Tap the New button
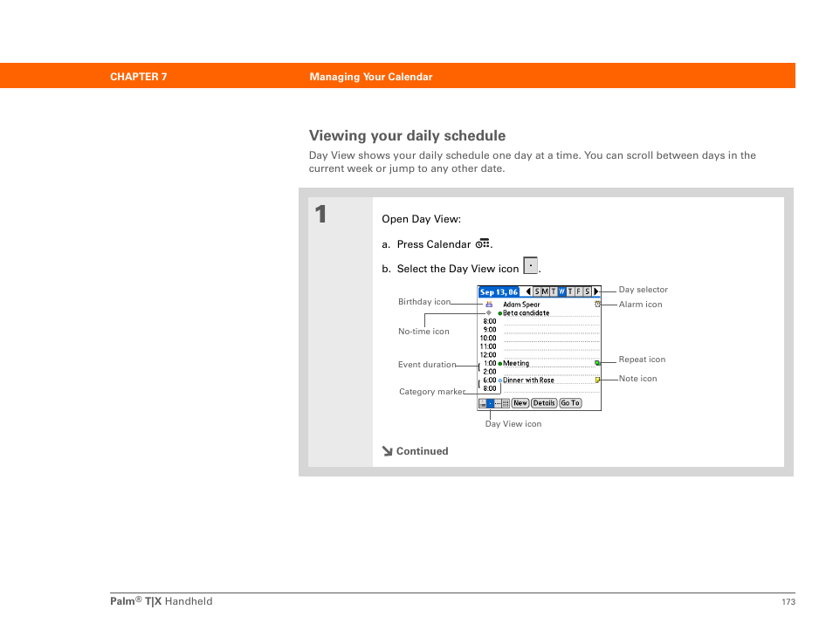 pos(520,403)
